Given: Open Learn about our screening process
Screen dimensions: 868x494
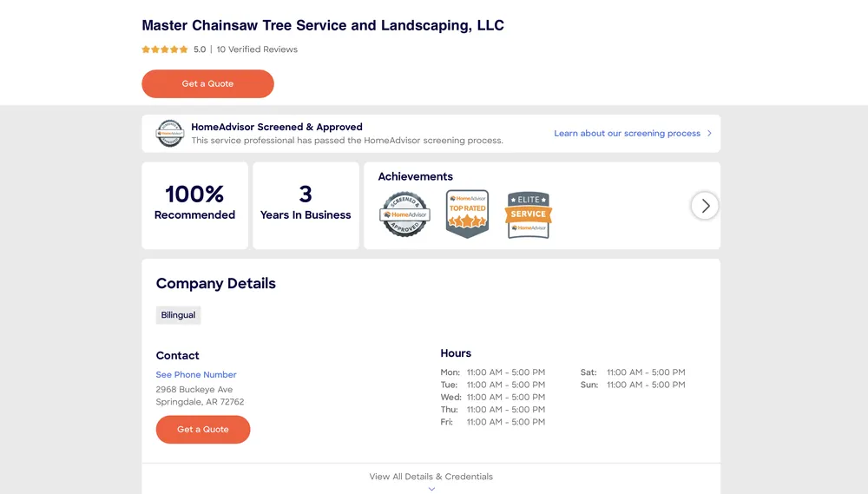Looking at the screenshot, I should [x=627, y=134].
